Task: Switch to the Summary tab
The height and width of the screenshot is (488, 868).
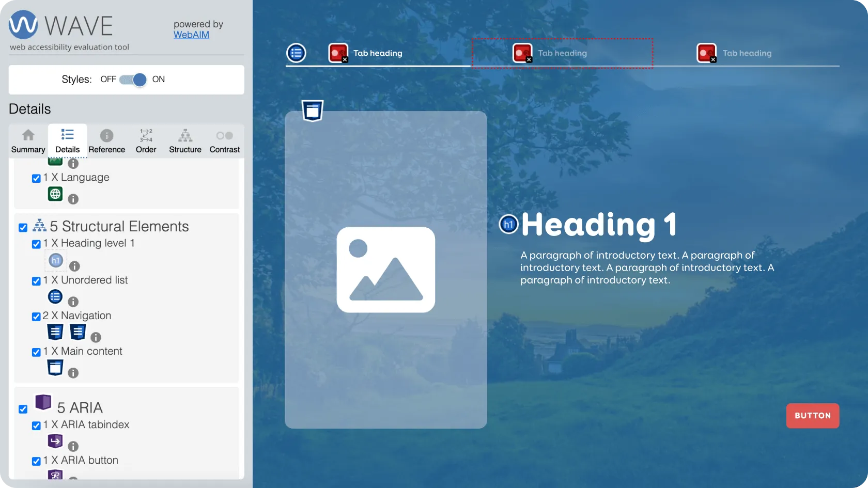Action: (x=28, y=141)
